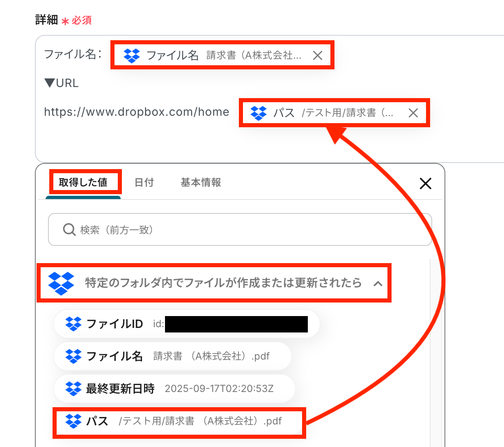
Task: Select the 取得した値 tab
Action: pos(83,183)
